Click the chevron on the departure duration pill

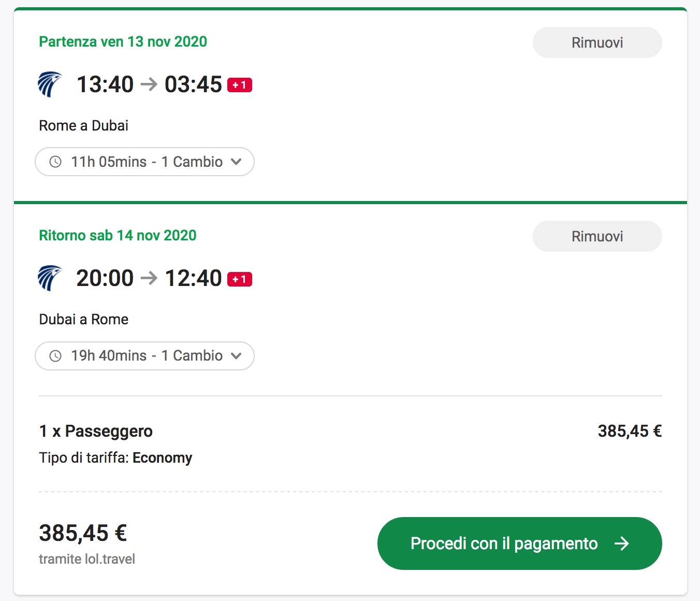236,162
